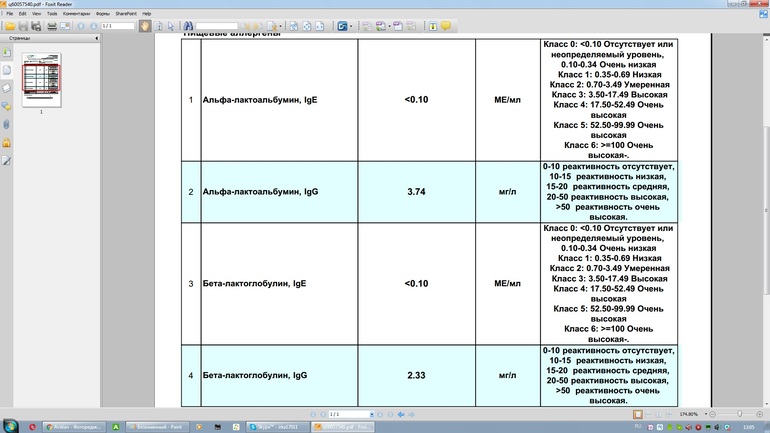Click the Open file folder icon

[9, 26]
